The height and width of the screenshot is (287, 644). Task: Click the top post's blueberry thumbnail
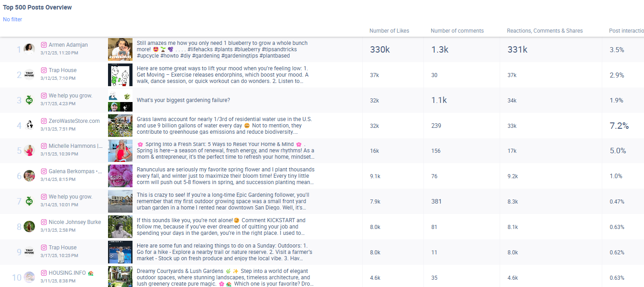(120, 49)
